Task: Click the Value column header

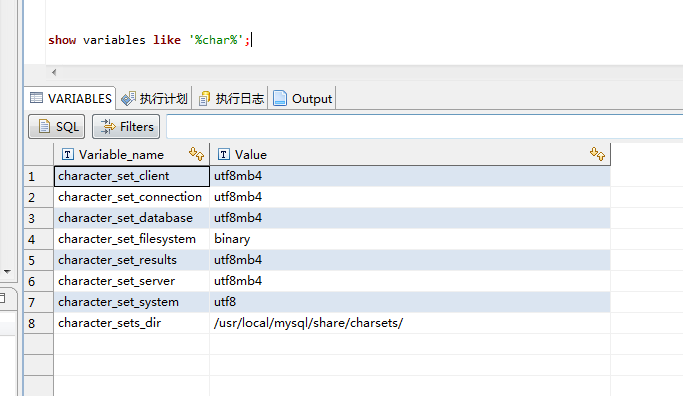Action: [x=410, y=155]
